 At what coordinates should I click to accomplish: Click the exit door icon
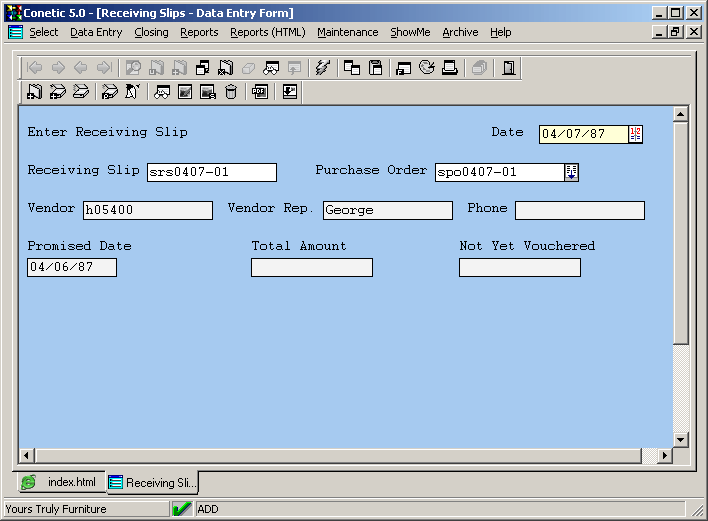click(509, 68)
